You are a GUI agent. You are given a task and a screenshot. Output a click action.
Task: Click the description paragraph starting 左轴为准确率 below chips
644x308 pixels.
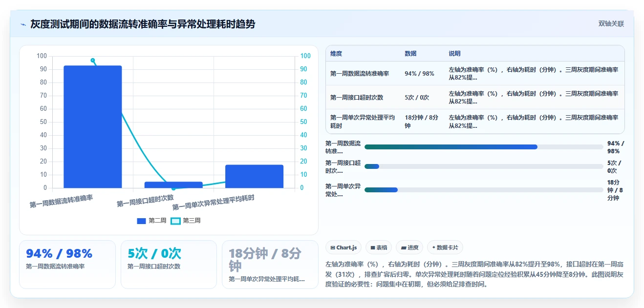tap(474, 273)
